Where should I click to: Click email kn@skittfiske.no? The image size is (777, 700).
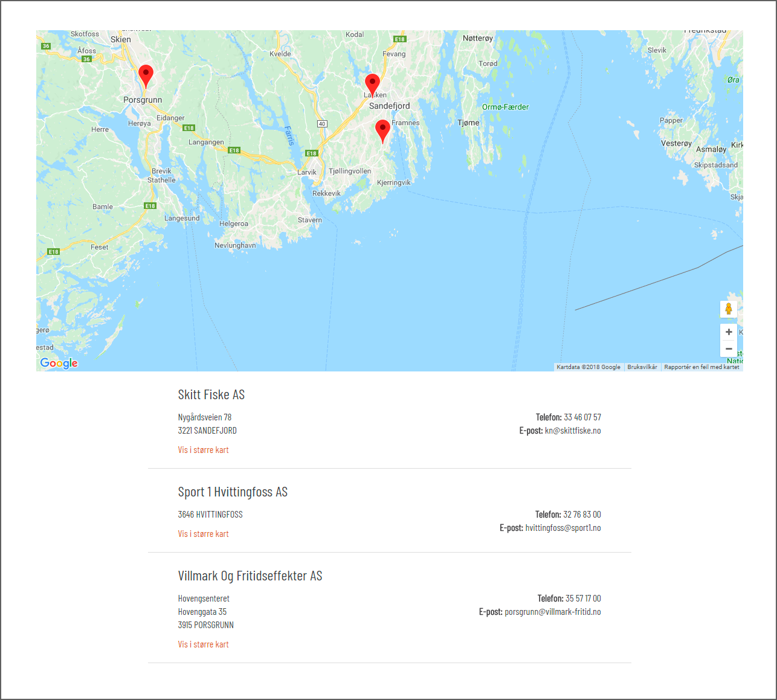coord(573,431)
